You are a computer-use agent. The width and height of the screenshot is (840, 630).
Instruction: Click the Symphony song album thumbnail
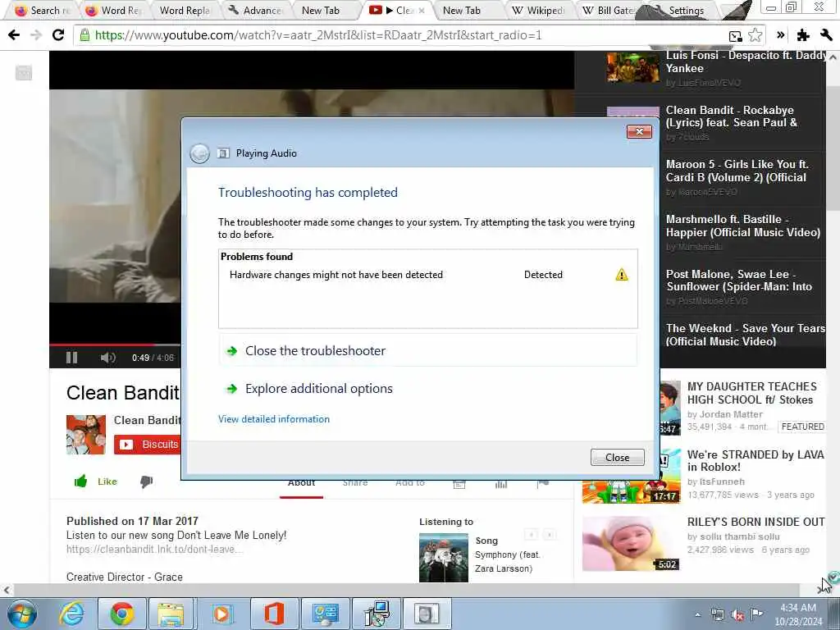(444, 558)
